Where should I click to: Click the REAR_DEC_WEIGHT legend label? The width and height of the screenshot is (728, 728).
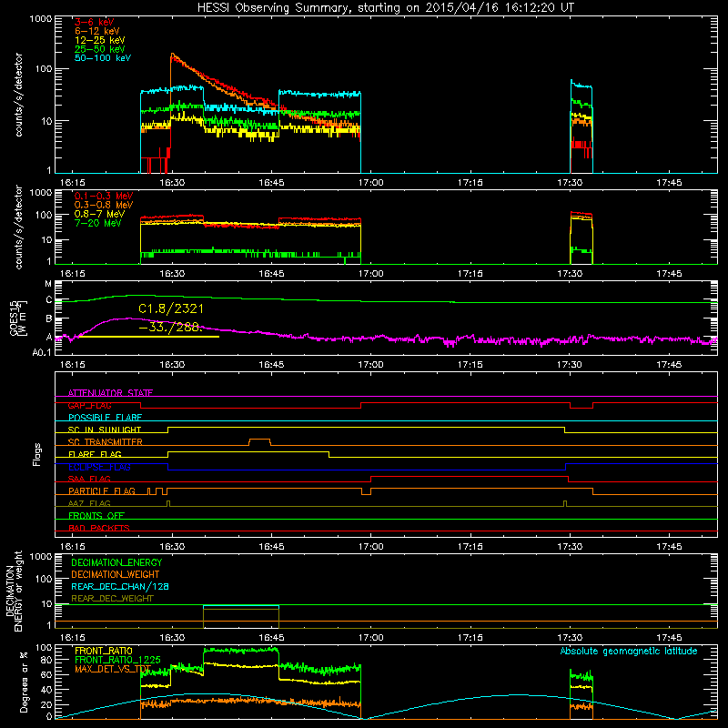click(x=112, y=599)
